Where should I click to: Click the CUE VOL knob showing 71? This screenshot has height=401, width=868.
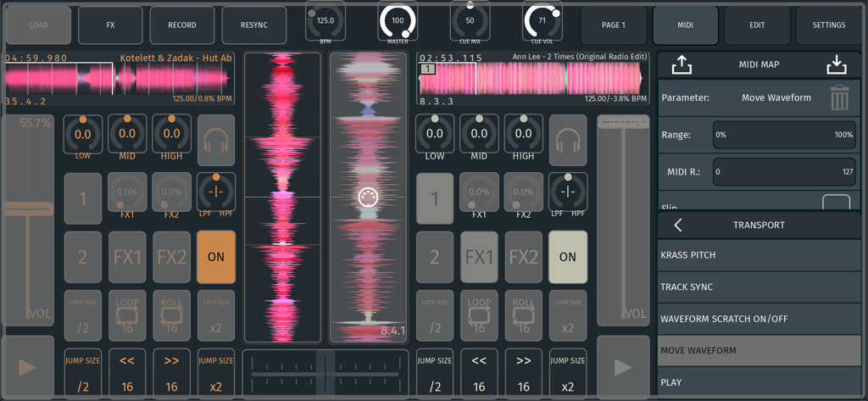[542, 21]
